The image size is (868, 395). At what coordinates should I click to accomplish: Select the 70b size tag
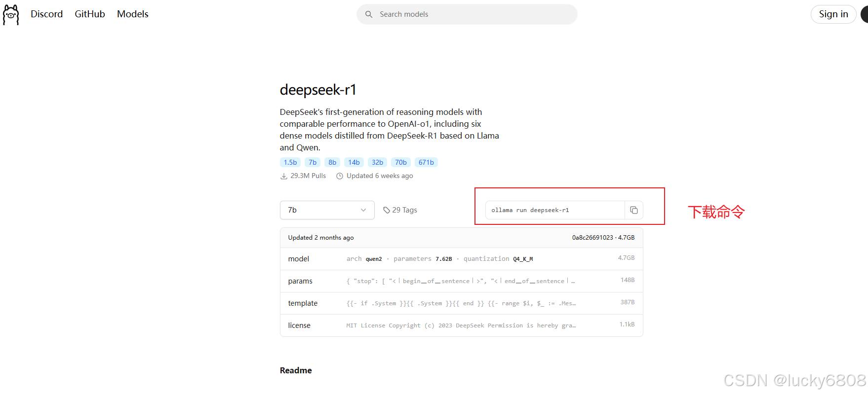pos(401,162)
